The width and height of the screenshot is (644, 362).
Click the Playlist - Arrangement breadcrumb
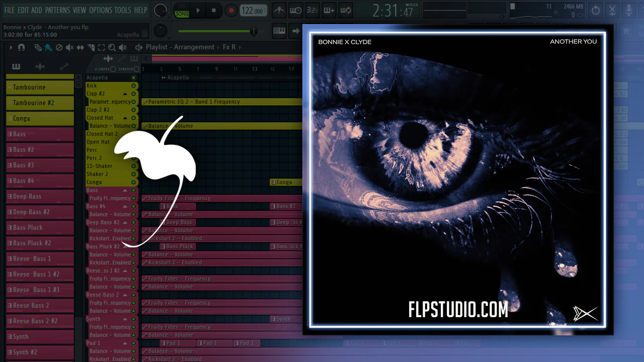(180, 47)
